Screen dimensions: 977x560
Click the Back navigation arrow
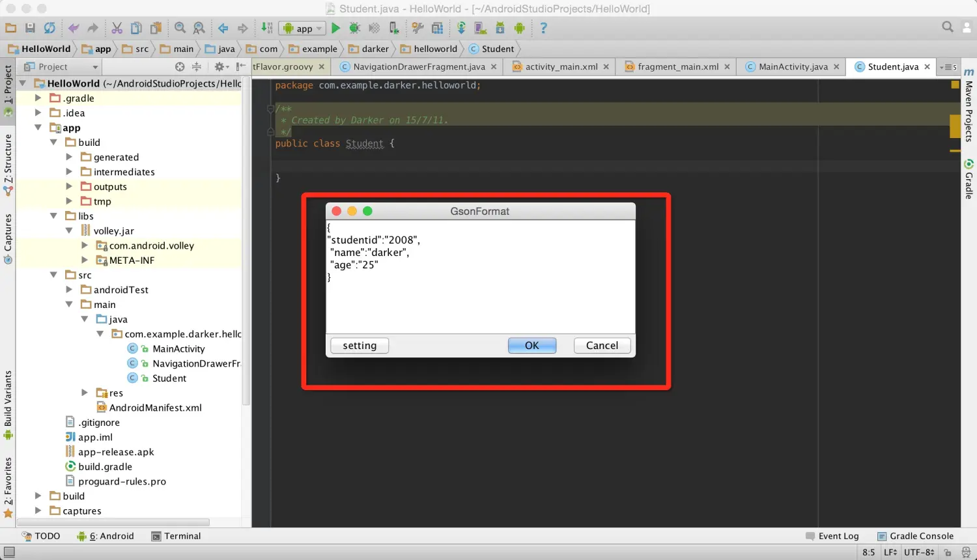tap(223, 28)
